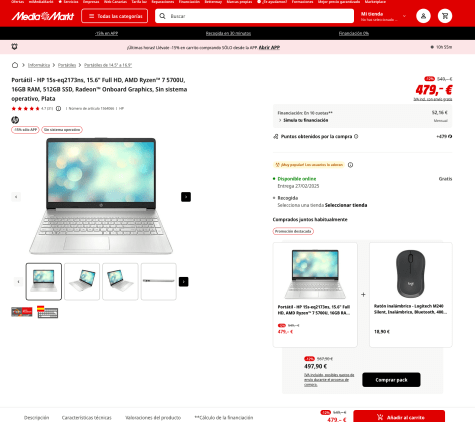Open the rating info icon beside stars
This screenshot has width=475, height=422.
pyautogui.click(x=58, y=109)
